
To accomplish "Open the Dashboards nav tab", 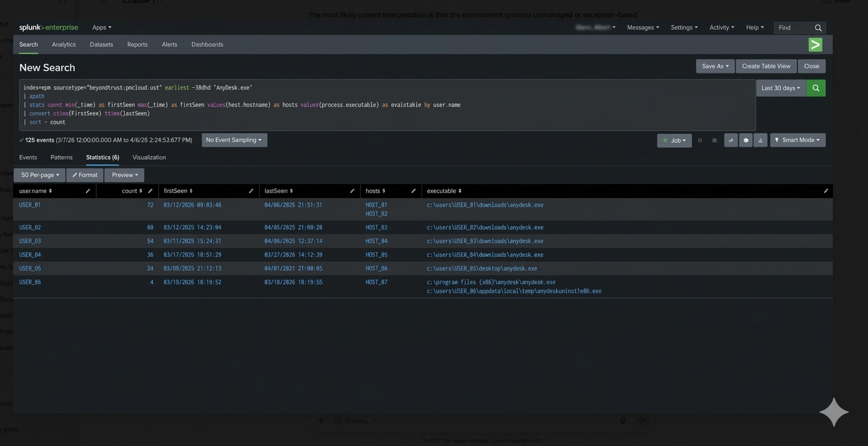I will coord(207,44).
